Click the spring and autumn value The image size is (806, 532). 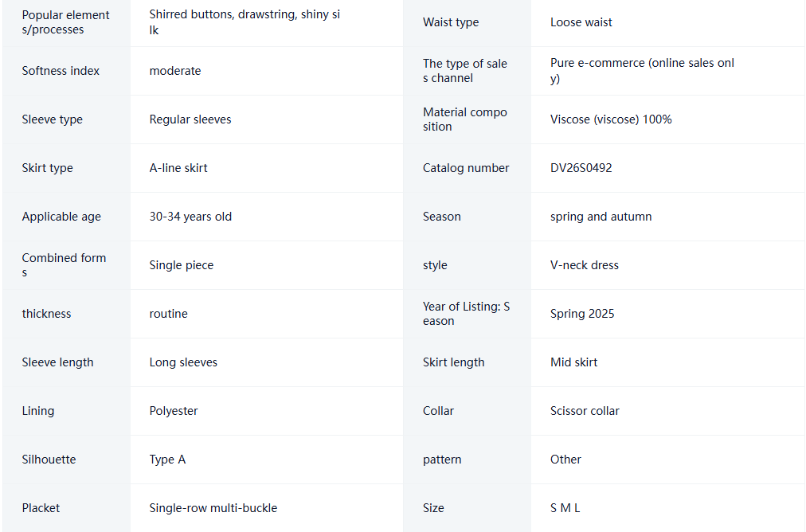coord(601,217)
